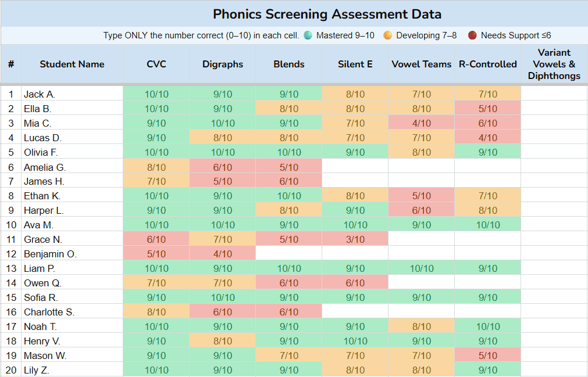Click the Mason W. name cell
588x377 pixels.
click(x=72, y=356)
